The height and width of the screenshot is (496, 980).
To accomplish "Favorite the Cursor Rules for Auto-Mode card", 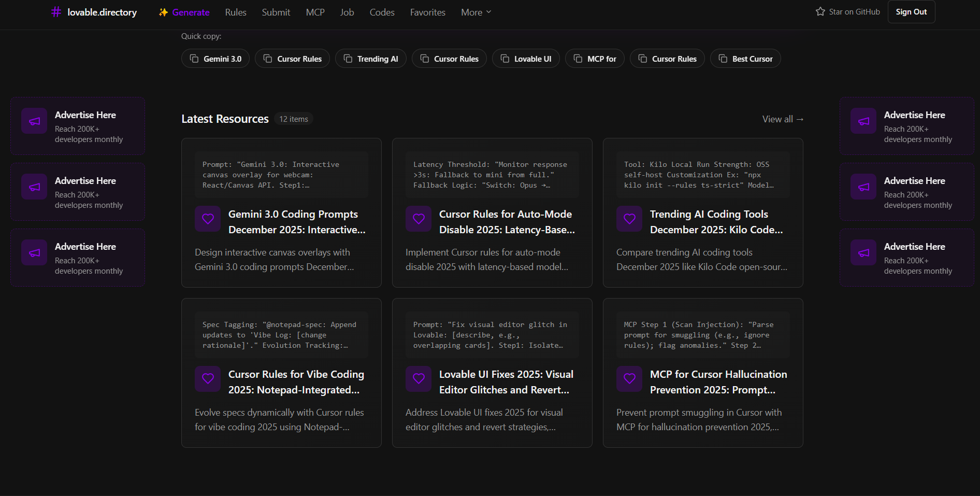I will click(x=419, y=219).
